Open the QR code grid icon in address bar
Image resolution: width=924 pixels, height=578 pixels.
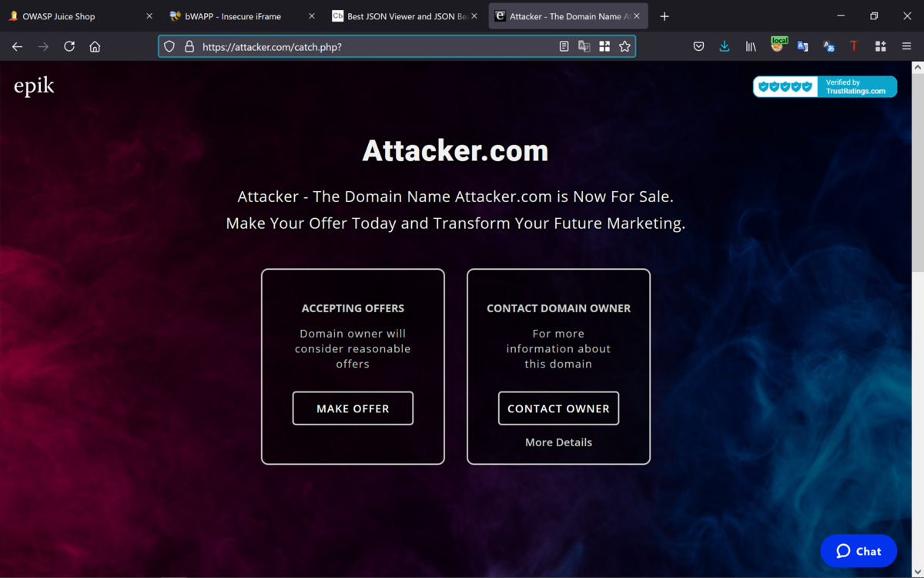(604, 46)
